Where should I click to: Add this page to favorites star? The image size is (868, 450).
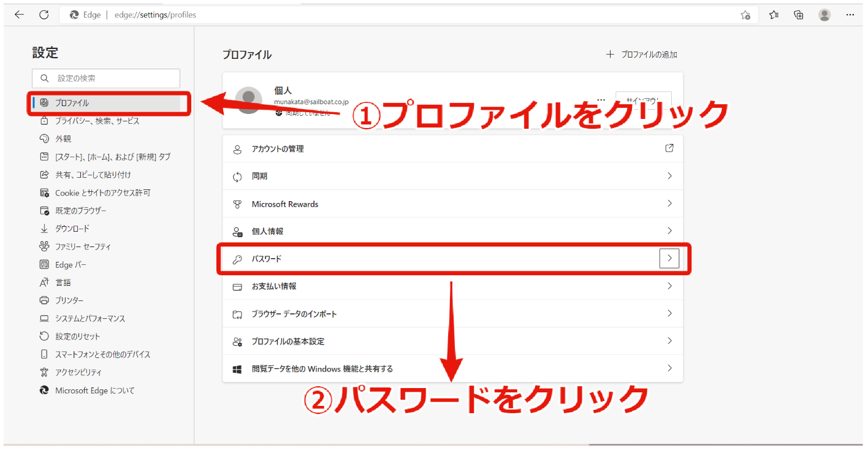tap(745, 15)
